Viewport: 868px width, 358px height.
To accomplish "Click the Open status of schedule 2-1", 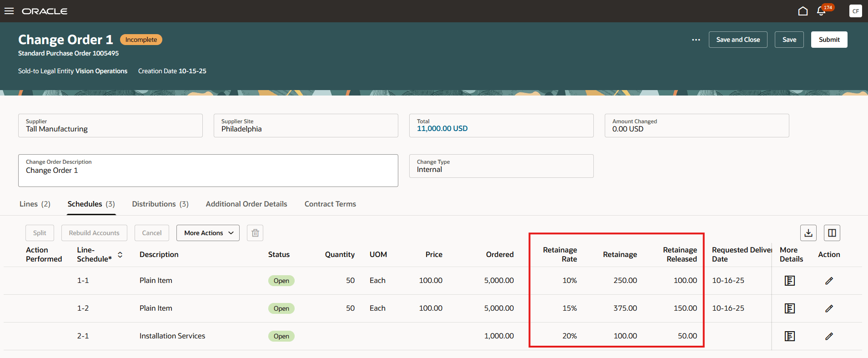I will pos(281,336).
